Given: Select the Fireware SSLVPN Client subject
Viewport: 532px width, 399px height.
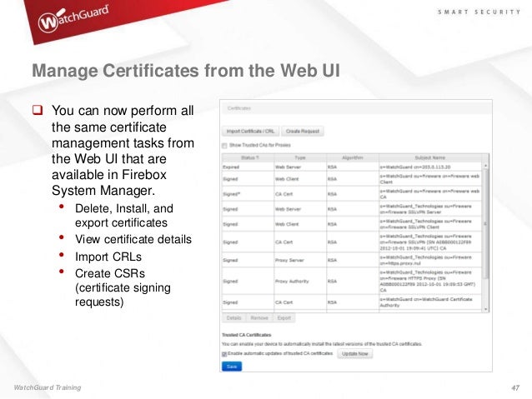Looking at the screenshot, I should click(x=430, y=224).
